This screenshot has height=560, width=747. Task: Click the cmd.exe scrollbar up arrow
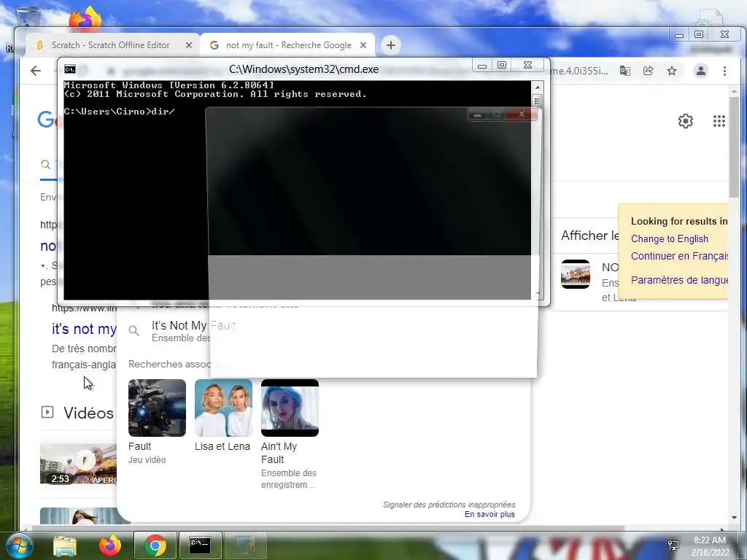pyautogui.click(x=538, y=87)
